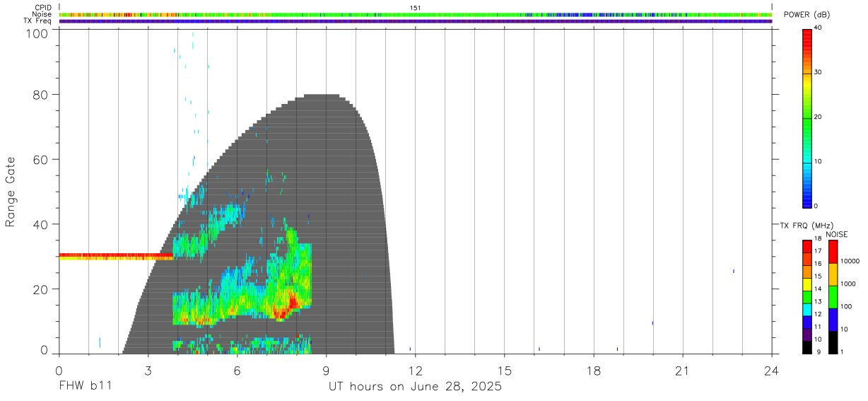Click the TX Freq strip at plot top
This screenshot has height=401, width=868.
pyautogui.click(x=416, y=21)
